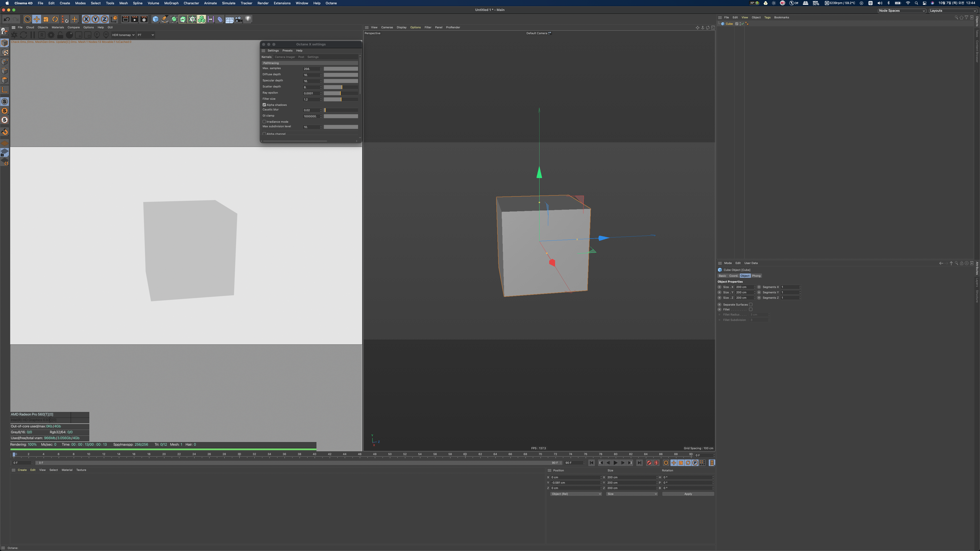Switch to Camera Imager tab
This screenshot has height=551, width=980.
285,57
